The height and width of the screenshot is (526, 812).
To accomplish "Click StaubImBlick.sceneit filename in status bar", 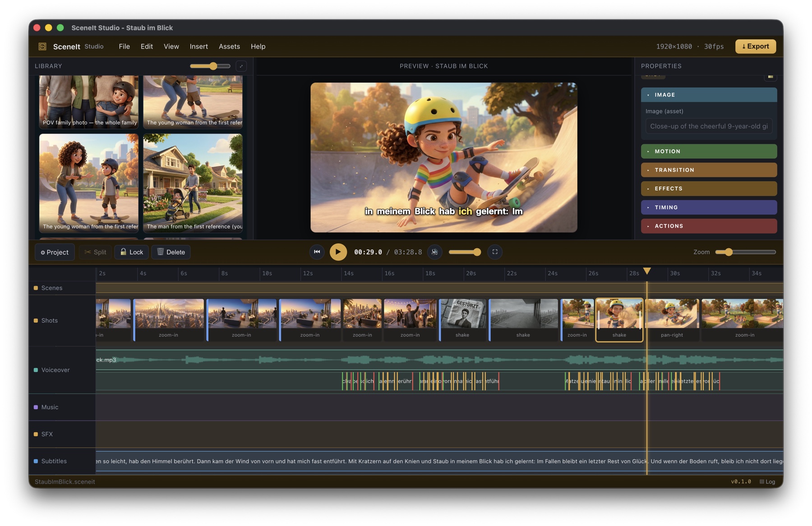I will pyautogui.click(x=65, y=481).
